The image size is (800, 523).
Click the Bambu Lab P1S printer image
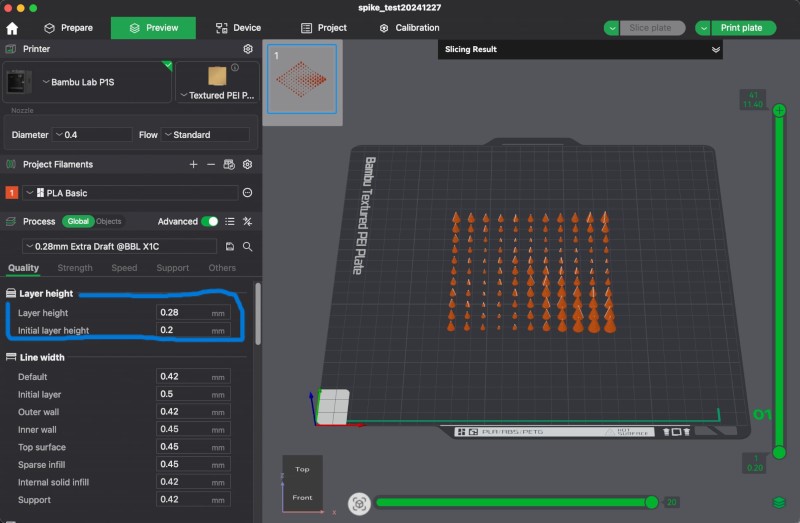tap(18, 82)
